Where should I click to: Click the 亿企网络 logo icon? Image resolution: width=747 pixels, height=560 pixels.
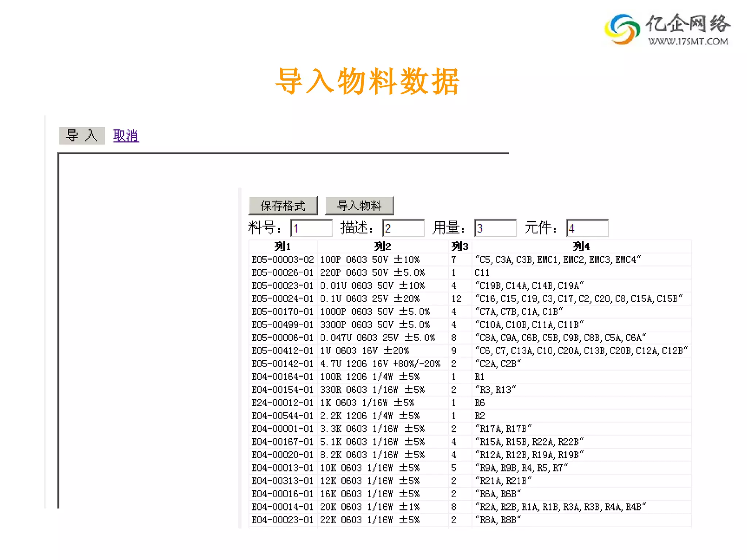(622, 29)
